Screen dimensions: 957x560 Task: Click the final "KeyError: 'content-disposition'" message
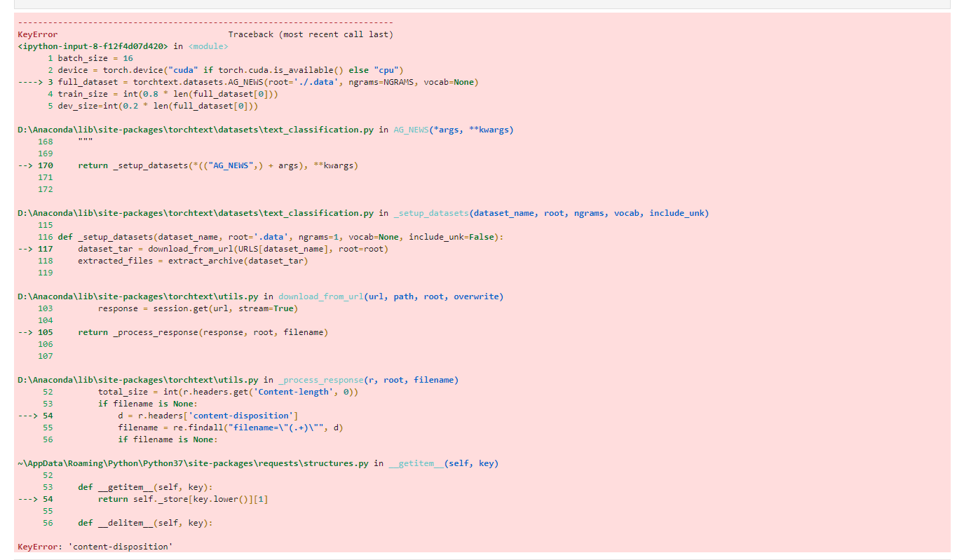tap(94, 546)
